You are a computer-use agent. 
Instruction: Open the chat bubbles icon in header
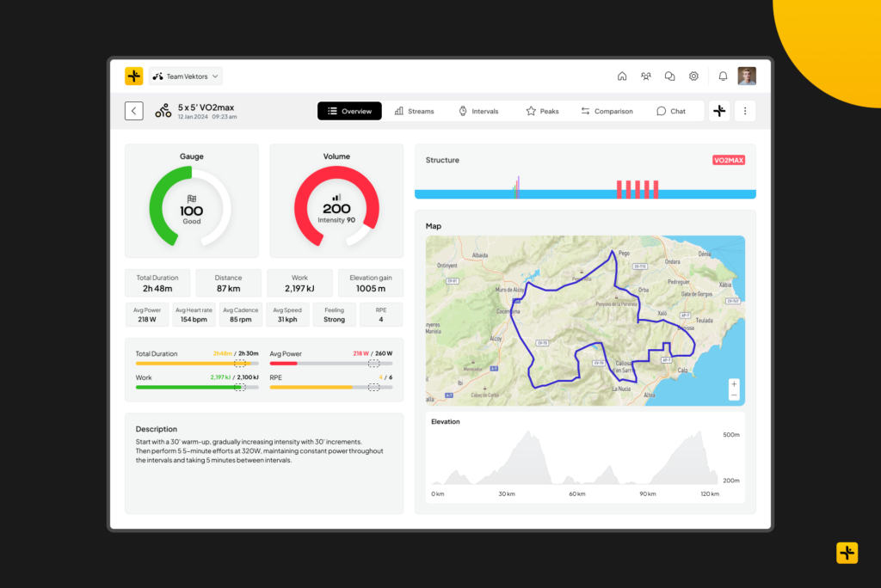coord(670,77)
